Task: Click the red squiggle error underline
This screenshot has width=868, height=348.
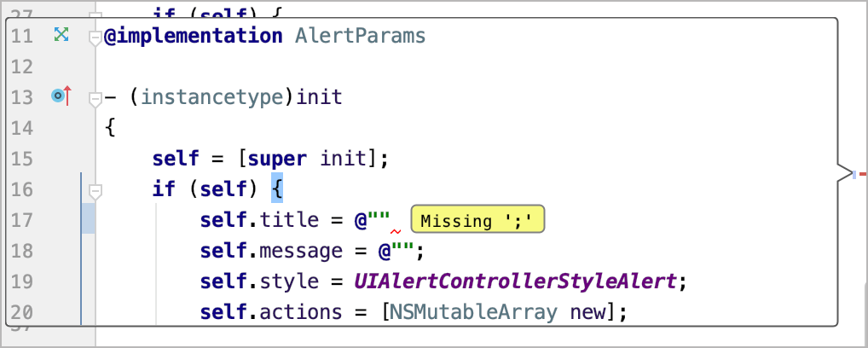Action: [x=396, y=232]
